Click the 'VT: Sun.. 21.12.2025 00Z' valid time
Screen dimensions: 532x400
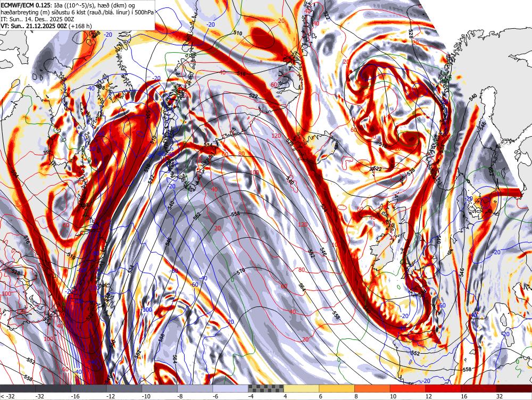[34, 26]
